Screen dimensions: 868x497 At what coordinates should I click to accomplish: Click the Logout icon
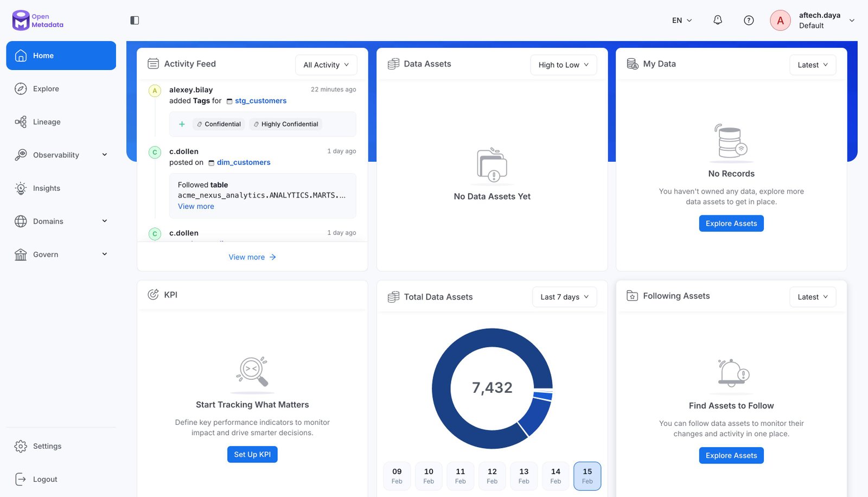click(x=21, y=479)
